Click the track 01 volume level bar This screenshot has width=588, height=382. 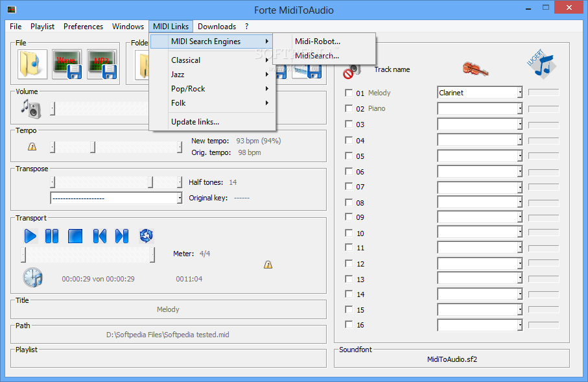[x=543, y=92]
